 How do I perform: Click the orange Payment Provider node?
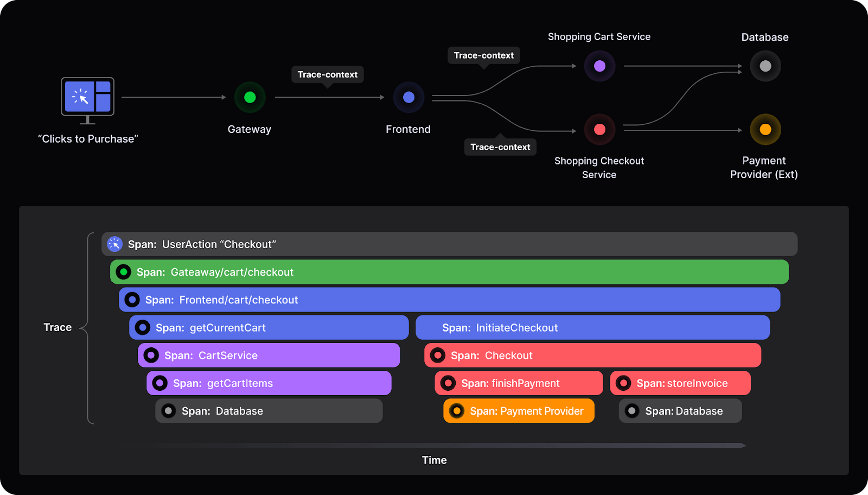[x=765, y=129]
